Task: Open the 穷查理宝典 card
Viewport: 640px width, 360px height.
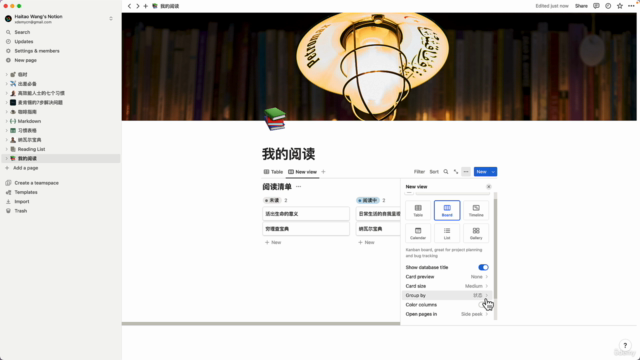Action: click(x=306, y=229)
